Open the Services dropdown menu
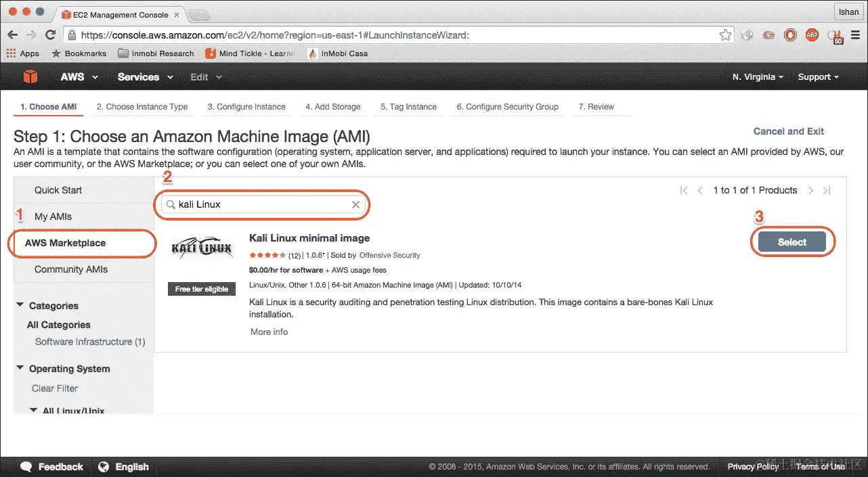The width and height of the screenshot is (868, 477). [x=146, y=77]
